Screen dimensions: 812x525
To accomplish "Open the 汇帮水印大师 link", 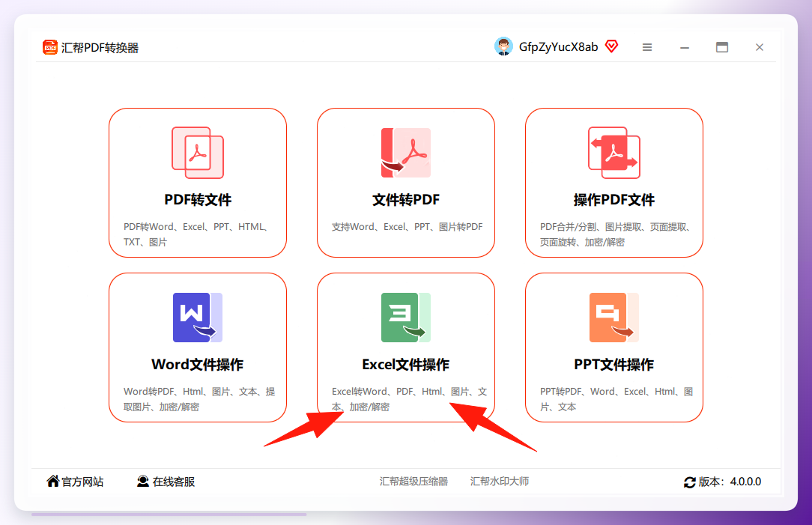I will point(500,482).
